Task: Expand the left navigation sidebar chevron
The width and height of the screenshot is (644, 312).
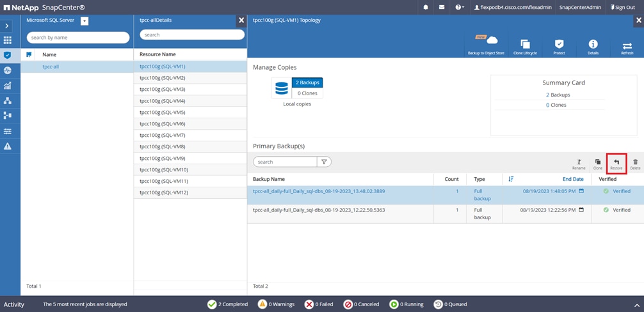Action: 8,26
